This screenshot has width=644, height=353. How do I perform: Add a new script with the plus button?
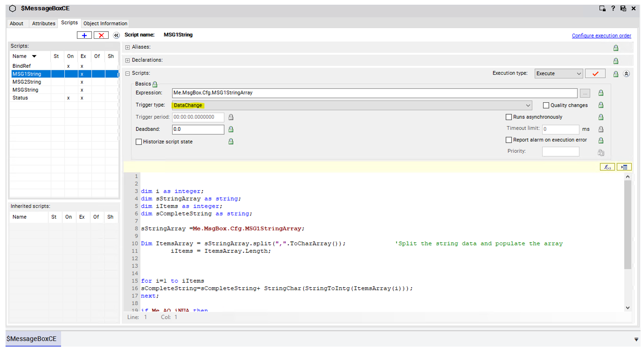[84, 35]
